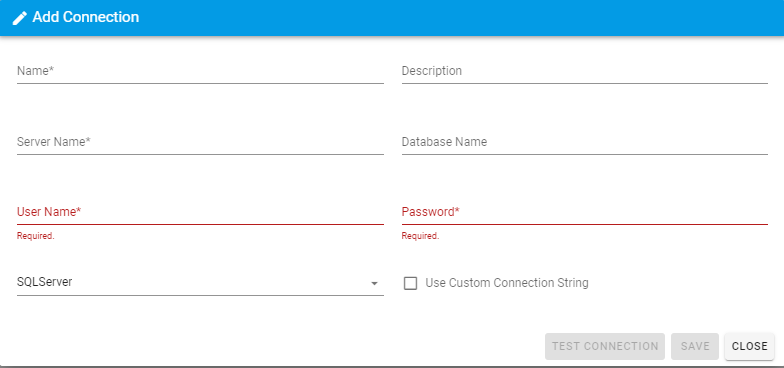Click the Add Connection title text
The height and width of the screenshot is (368, 784).
tap(86, 18)
